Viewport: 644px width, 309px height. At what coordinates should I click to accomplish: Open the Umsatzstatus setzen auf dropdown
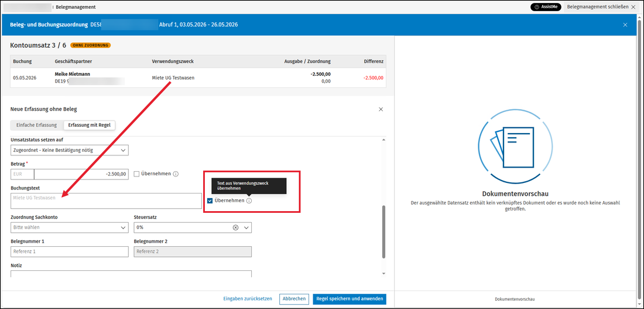(70, 150)
